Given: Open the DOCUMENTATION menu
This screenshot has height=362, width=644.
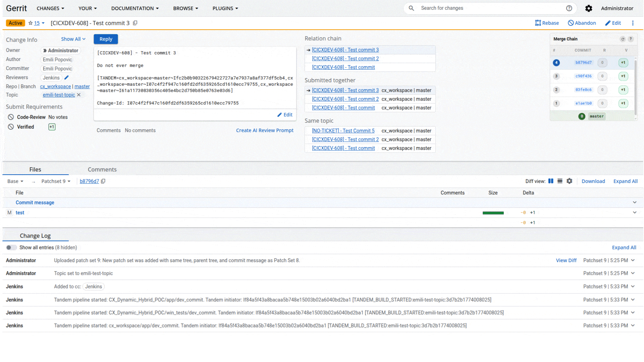Looking at the screenshot, I should pyautogui.click(x=135, y=8).
